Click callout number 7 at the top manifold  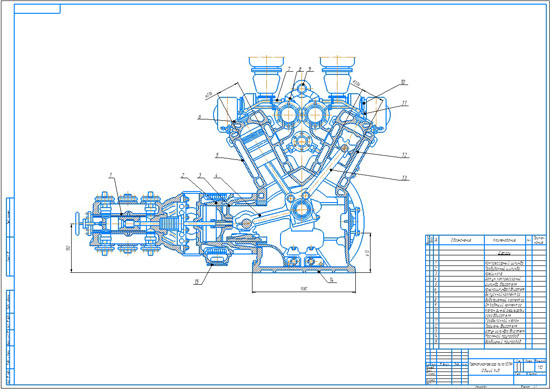tap(290, 69)
